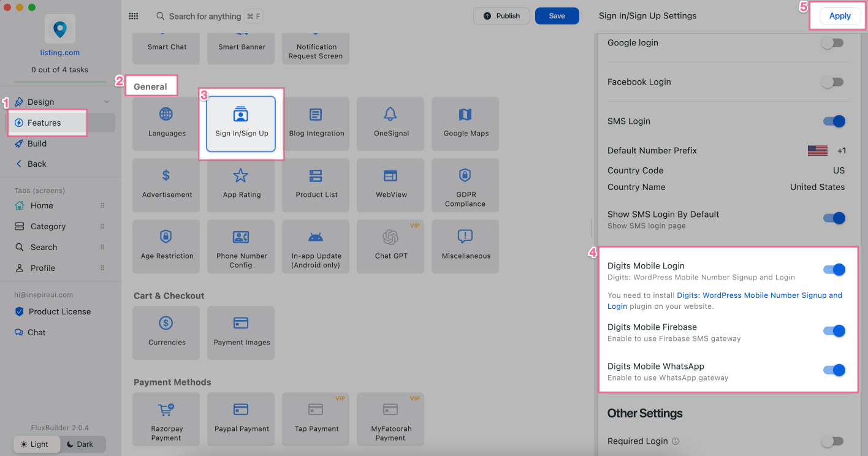Open the Currencies tile
The image size is (868, 456).
166,332
